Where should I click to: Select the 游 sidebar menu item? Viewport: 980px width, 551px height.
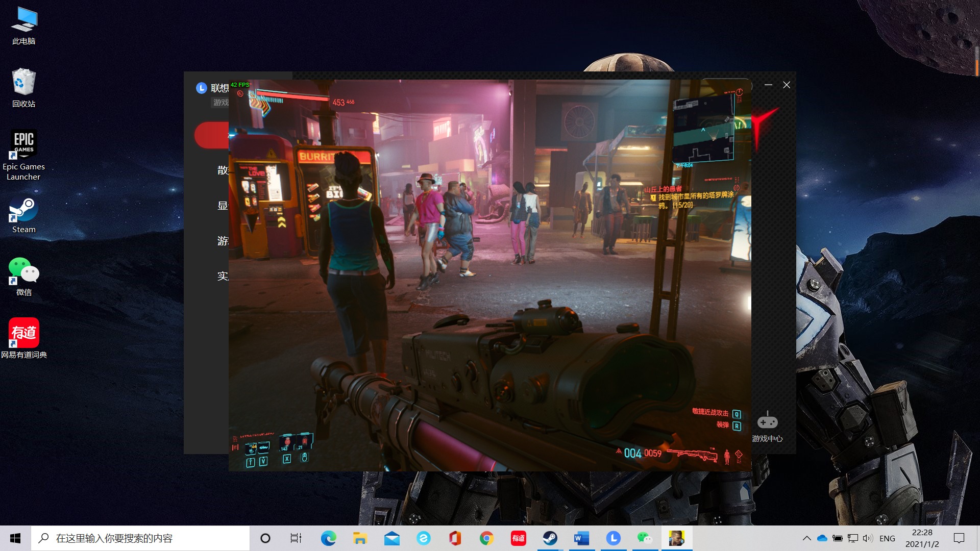[223, 241]
